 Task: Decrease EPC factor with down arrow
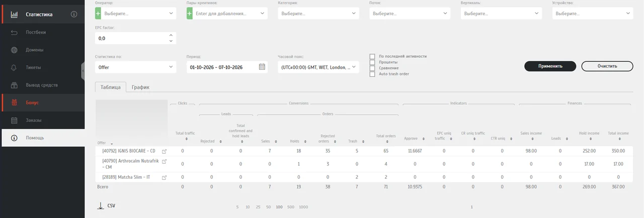(x=171, y=41)
